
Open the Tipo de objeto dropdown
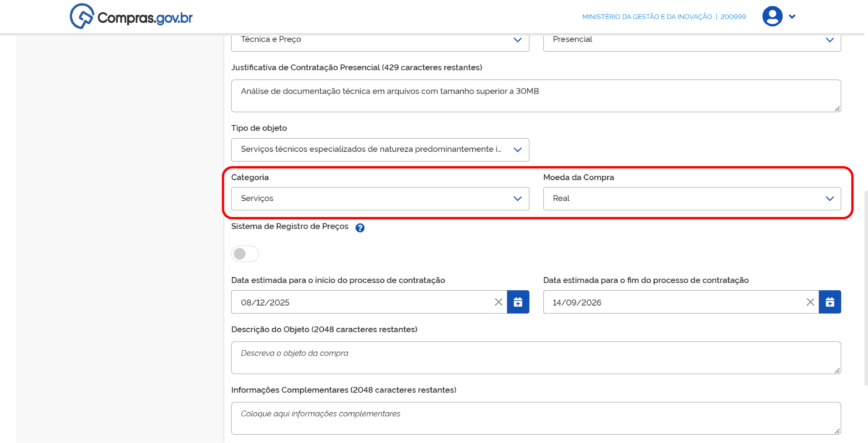pyautogui.click(x=380, y=150)
